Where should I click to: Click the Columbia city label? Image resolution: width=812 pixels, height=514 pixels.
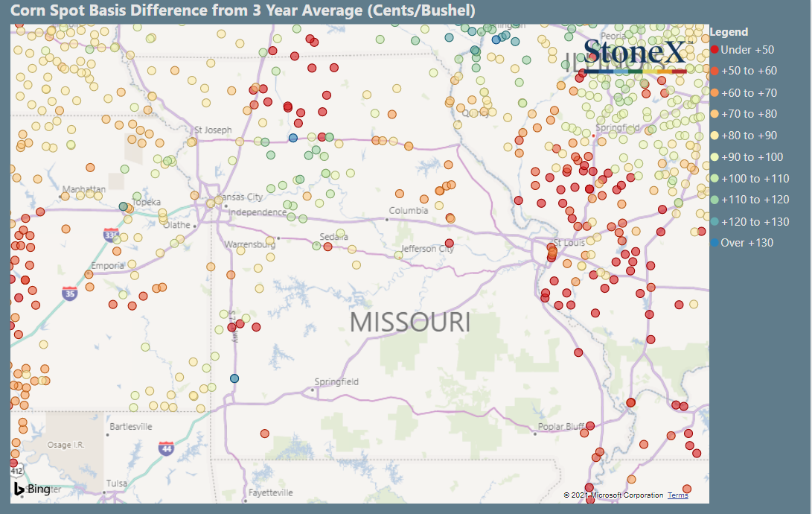point(409,210)
